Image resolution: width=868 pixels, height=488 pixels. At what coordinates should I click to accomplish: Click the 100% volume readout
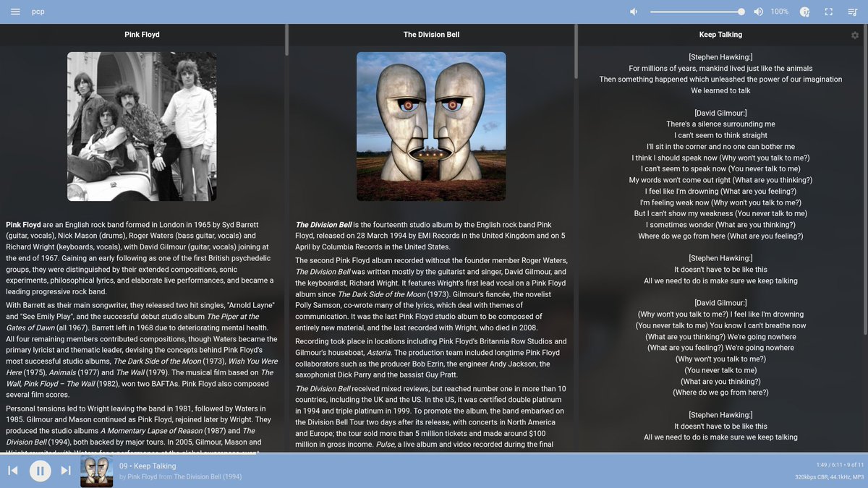point(779,12)
